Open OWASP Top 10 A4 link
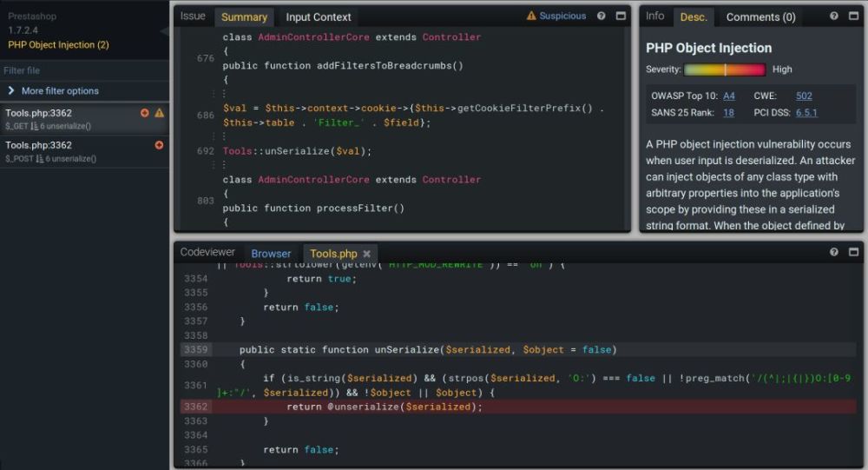 click(x=729, y=96)
